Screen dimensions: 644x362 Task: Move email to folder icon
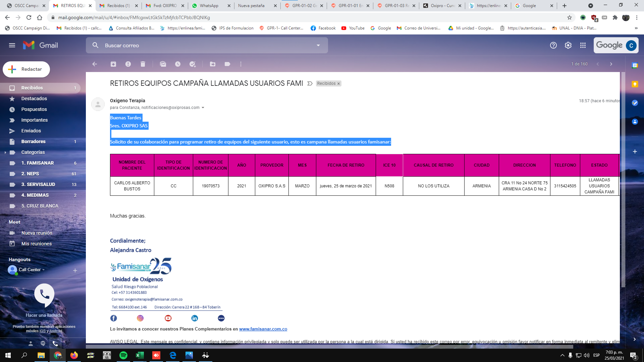click(213, 64)
